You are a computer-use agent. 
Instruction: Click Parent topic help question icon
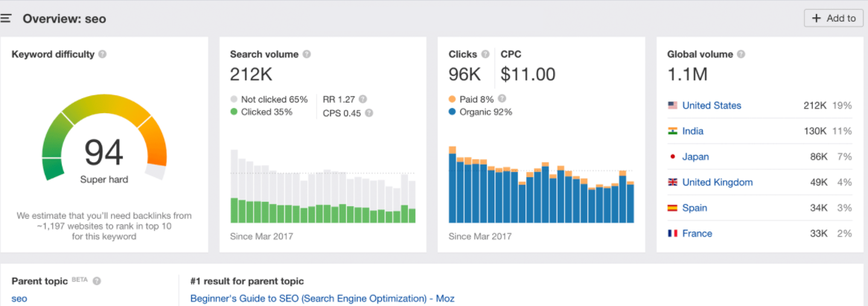[97, 281]
